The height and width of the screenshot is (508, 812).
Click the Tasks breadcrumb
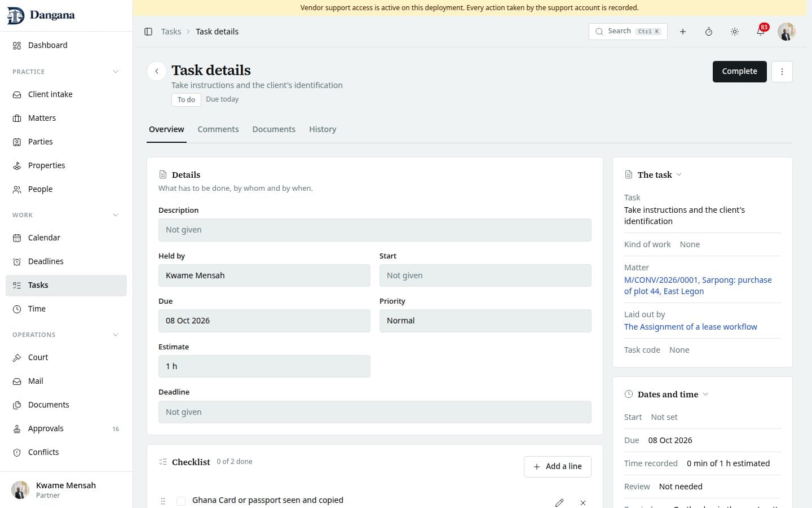pos(171,32)
